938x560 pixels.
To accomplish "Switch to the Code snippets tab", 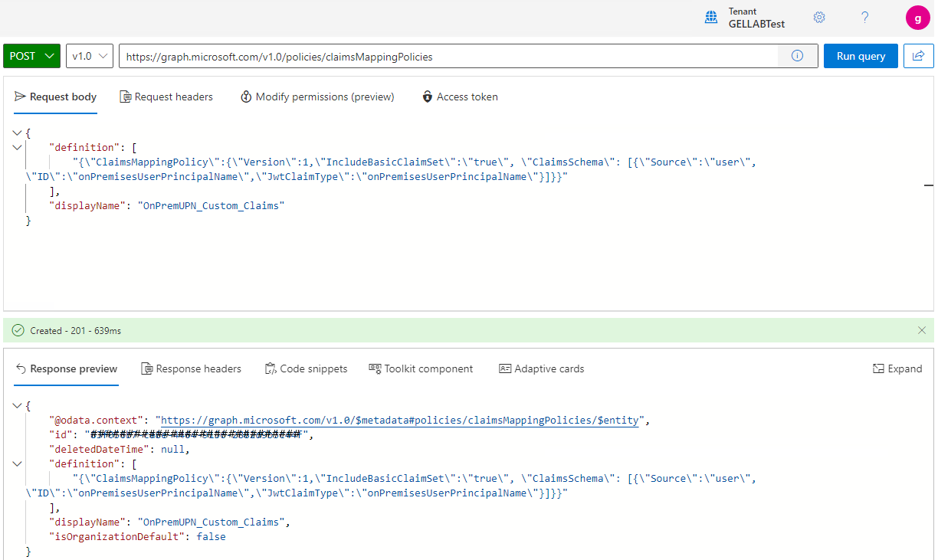I will pos(306,368).
